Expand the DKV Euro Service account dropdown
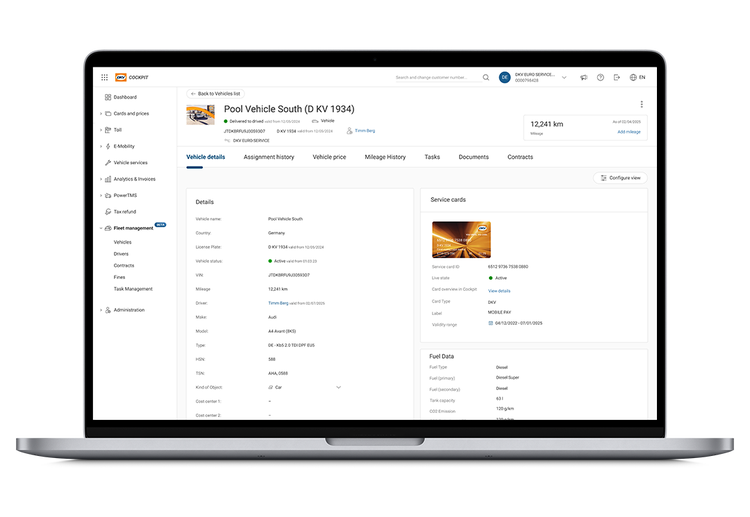750x517 pixels. 563,77
